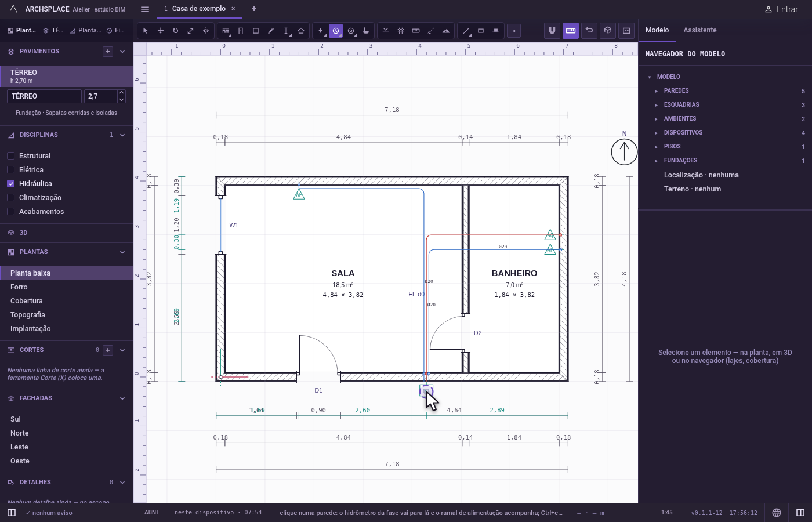The height and width of the screenshot is (522, 812).
Task: Add a new pavimento with plus button
Action: click(108, 52)
